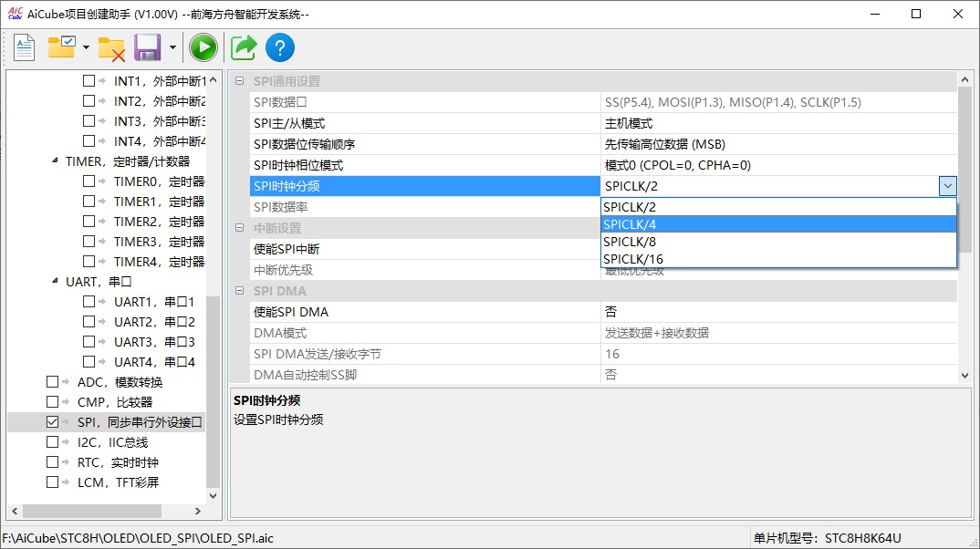Click the green export arrow icon
This screenshot has height=549, width=980.
coord(243,47)
